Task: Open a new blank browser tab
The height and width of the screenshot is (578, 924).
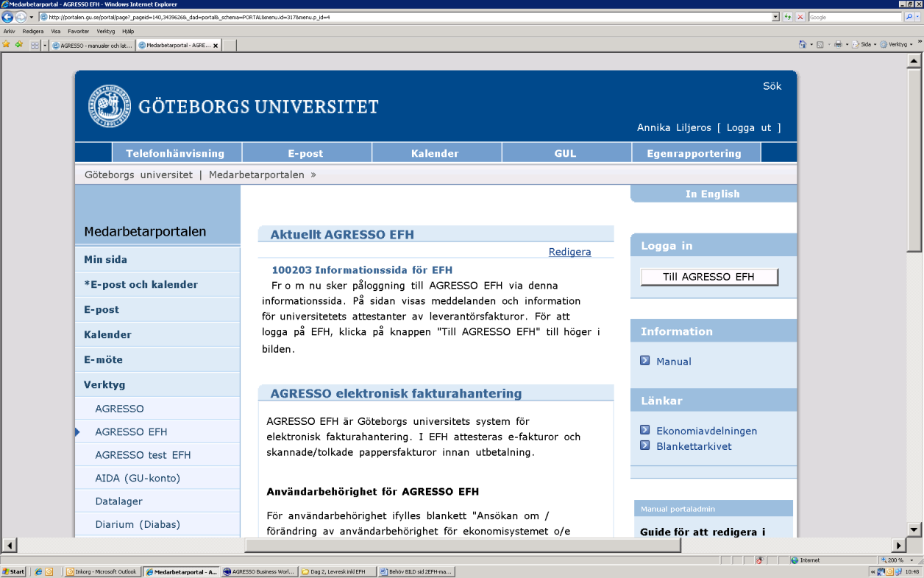Action: pyautogui.click(x=230, y=45)
